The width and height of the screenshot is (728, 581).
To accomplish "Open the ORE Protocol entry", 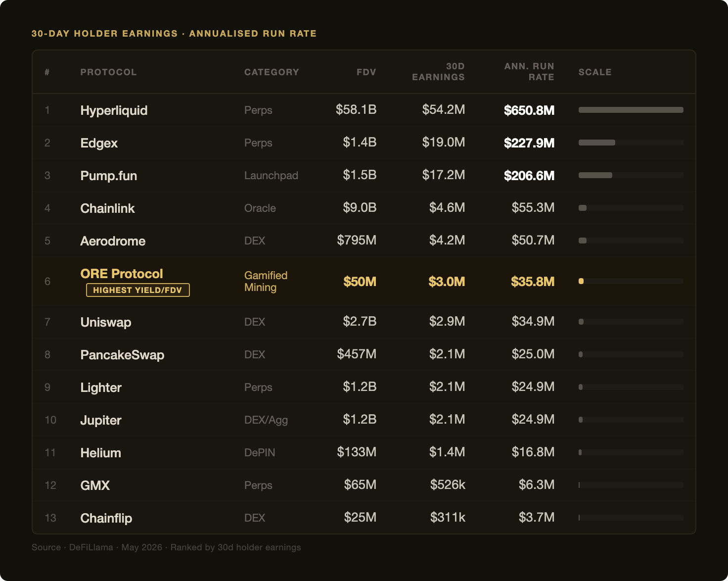I will 122,274.
